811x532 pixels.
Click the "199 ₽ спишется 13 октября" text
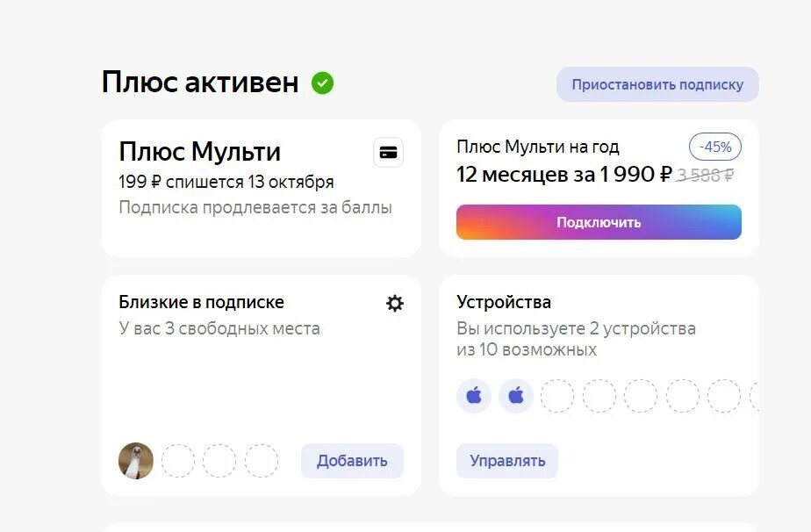pos(226,183)
